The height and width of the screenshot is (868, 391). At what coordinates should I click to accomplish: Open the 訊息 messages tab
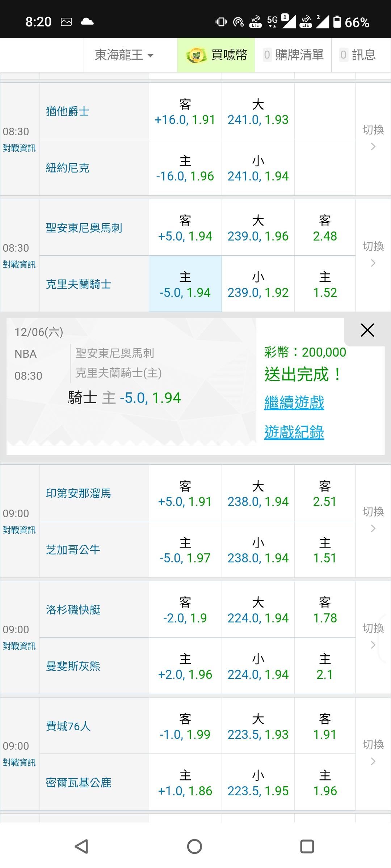(x=358, y=55)
